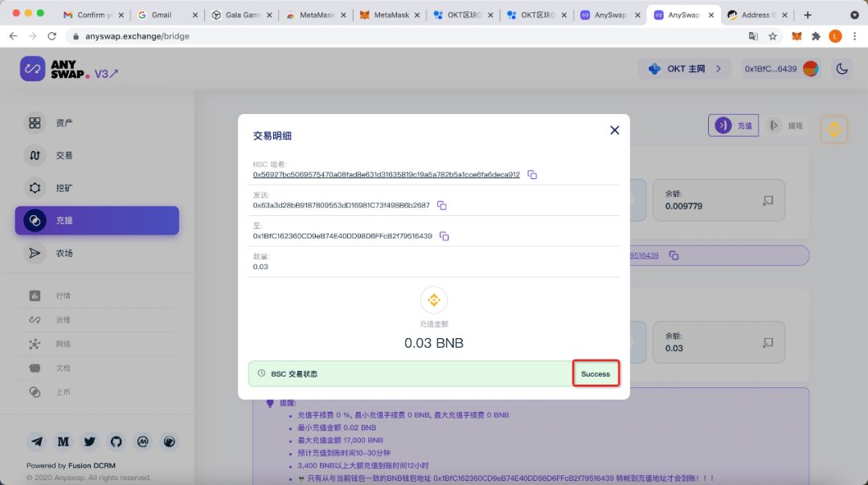Open 文档 in the sidebar
Screen dimensions: 868x485
pyautogui.click(x=97, y=368)
